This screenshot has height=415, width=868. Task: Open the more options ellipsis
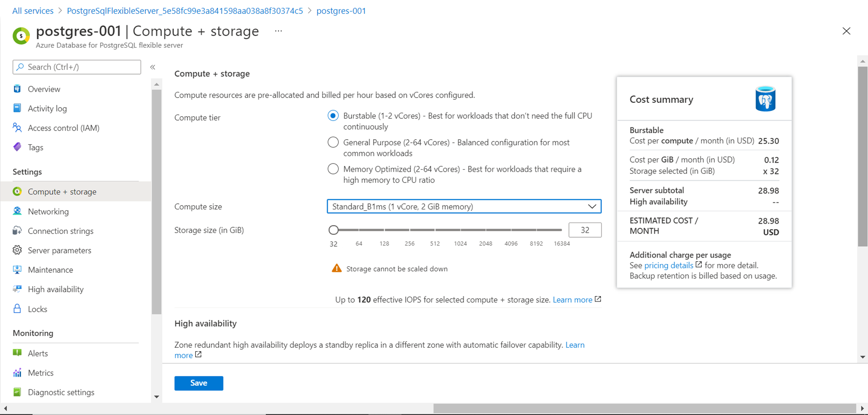pyautogui.click(x=279, y=31)
